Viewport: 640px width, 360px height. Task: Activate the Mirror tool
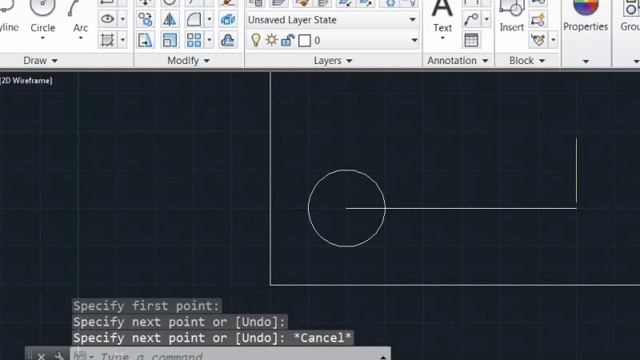(169, 19)
